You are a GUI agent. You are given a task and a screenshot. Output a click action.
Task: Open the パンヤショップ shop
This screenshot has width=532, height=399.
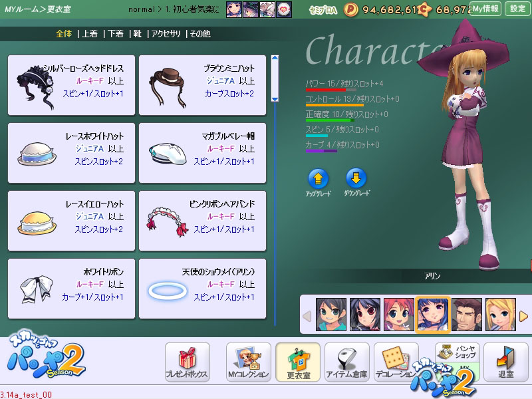(x=456, y=352)
